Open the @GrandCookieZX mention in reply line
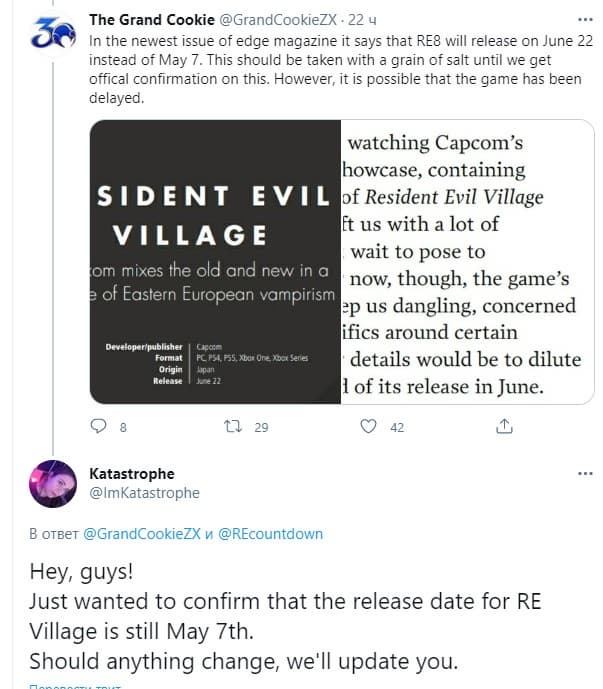603x689 pixels. (145, 533)
